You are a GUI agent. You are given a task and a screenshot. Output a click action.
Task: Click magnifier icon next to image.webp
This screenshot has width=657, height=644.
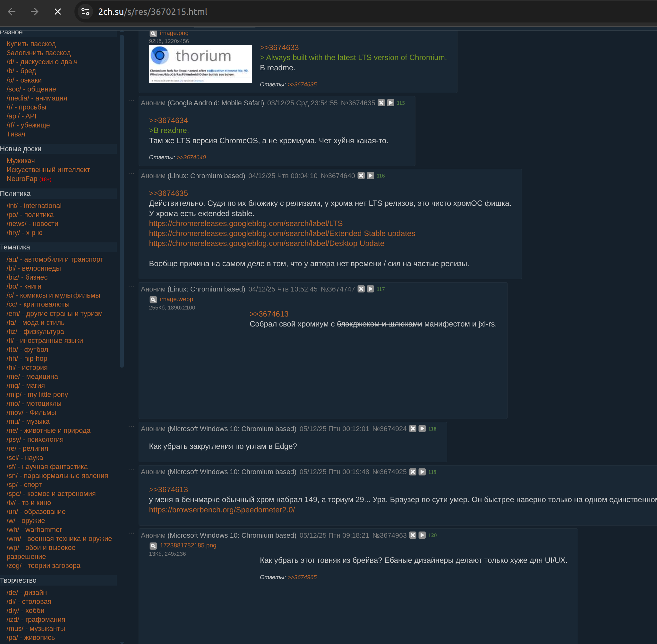153,300
